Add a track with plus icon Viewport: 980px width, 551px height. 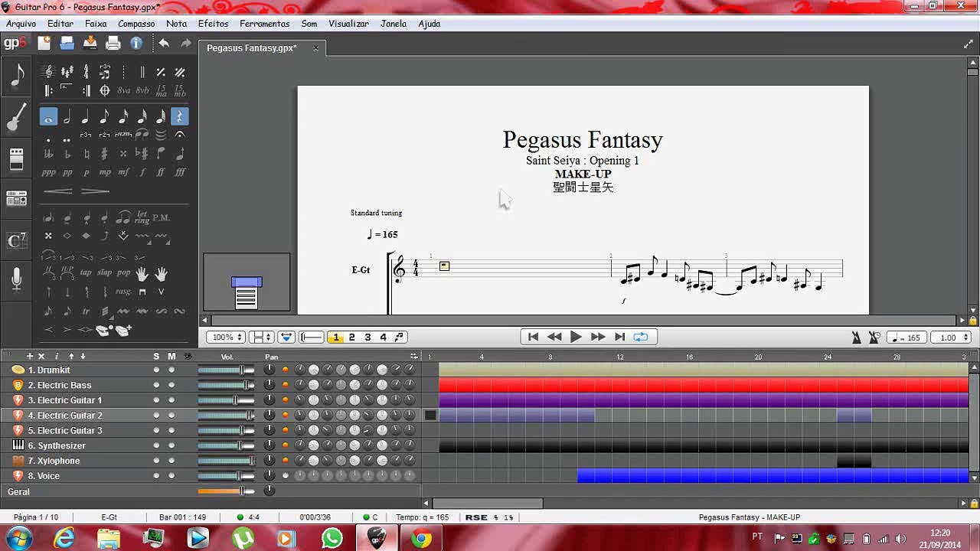click(x=30, y=356)
